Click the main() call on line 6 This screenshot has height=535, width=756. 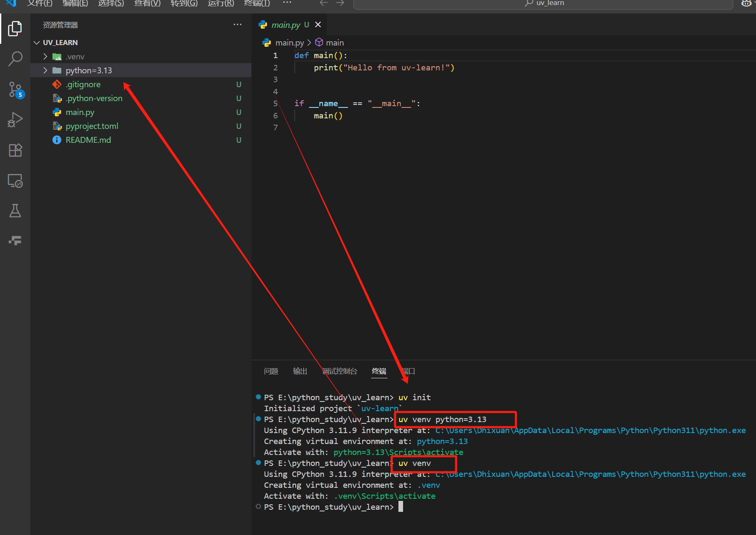tap(328, 115)
